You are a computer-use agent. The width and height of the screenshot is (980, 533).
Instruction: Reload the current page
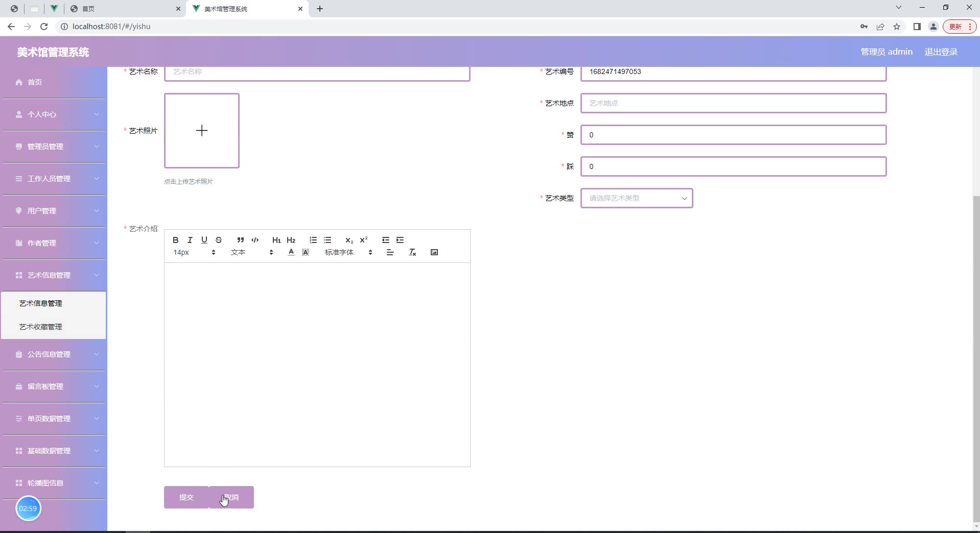pos(44,27)
